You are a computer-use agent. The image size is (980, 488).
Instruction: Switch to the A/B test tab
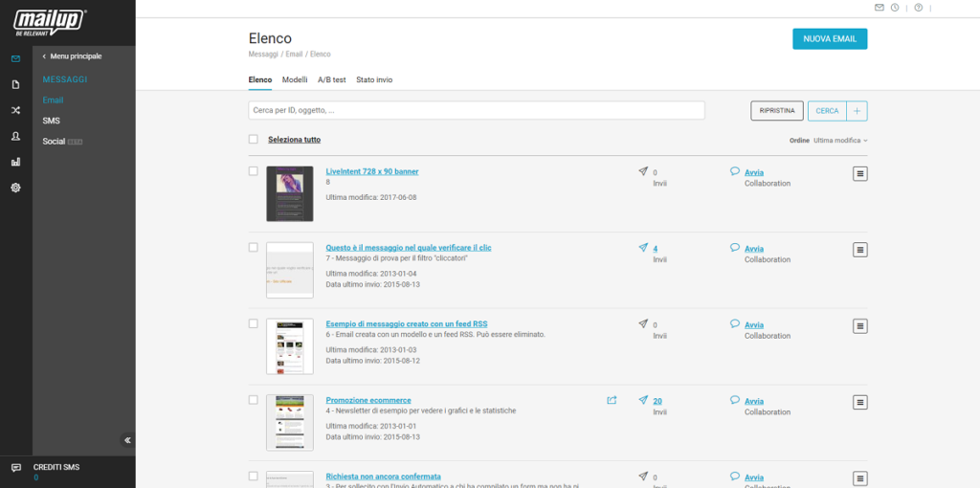pos(331,80)
